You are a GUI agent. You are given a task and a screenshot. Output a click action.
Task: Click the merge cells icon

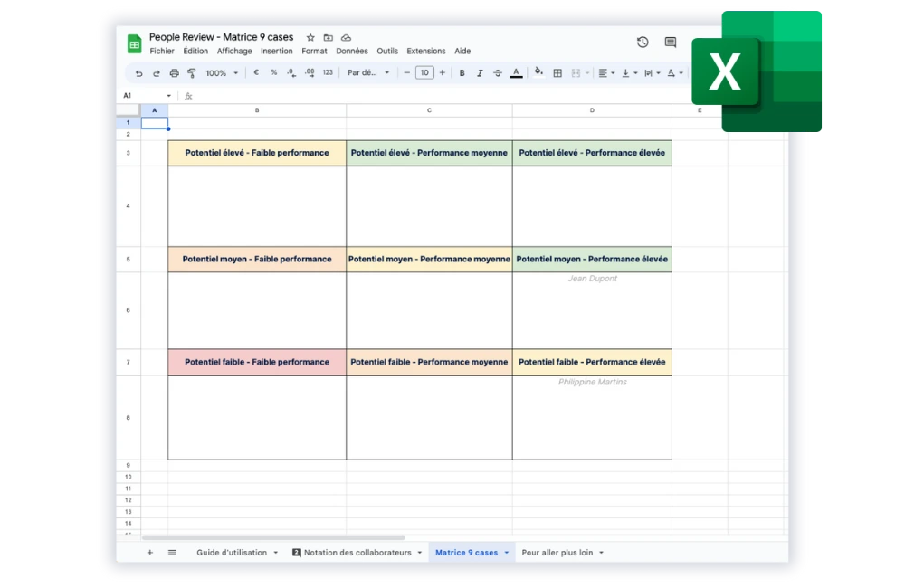[576, 73]
